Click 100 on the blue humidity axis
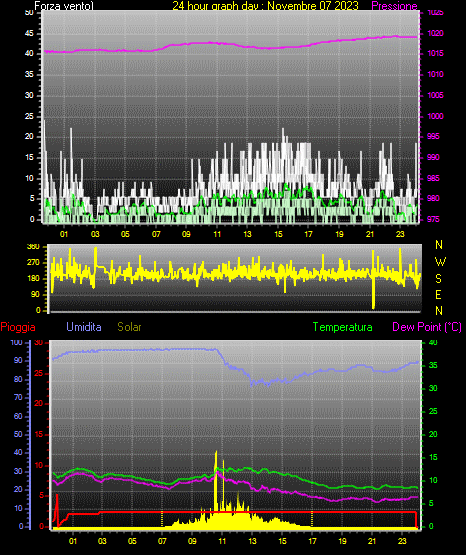Viewport: 466px width, 555px height. pos(16,343)
